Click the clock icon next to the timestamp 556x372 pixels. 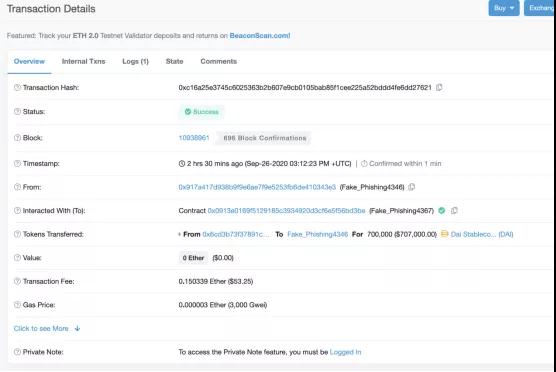tap(182, 163)
